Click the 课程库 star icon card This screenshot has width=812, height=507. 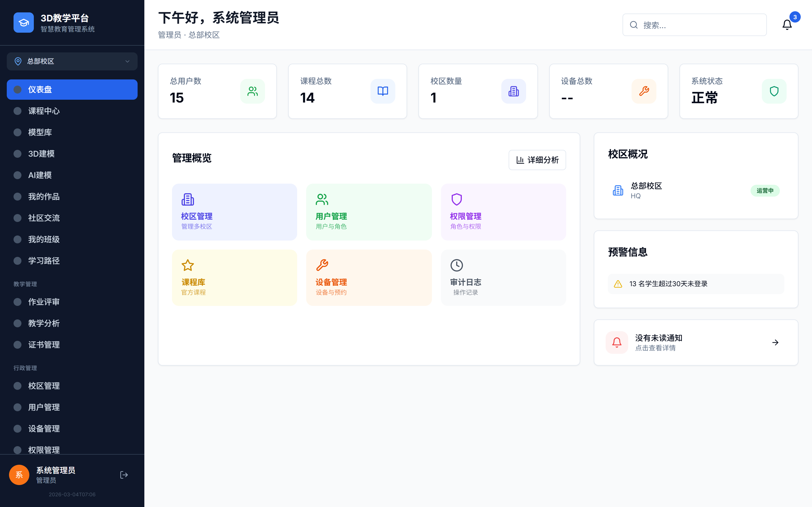pyautogui.click(x=187, y=265)
